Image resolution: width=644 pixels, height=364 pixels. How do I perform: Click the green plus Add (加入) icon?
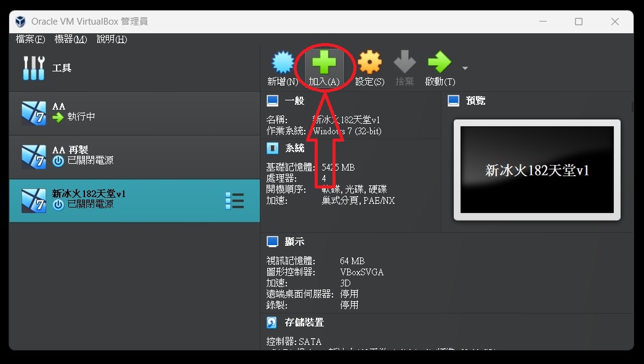click(324, 63)
